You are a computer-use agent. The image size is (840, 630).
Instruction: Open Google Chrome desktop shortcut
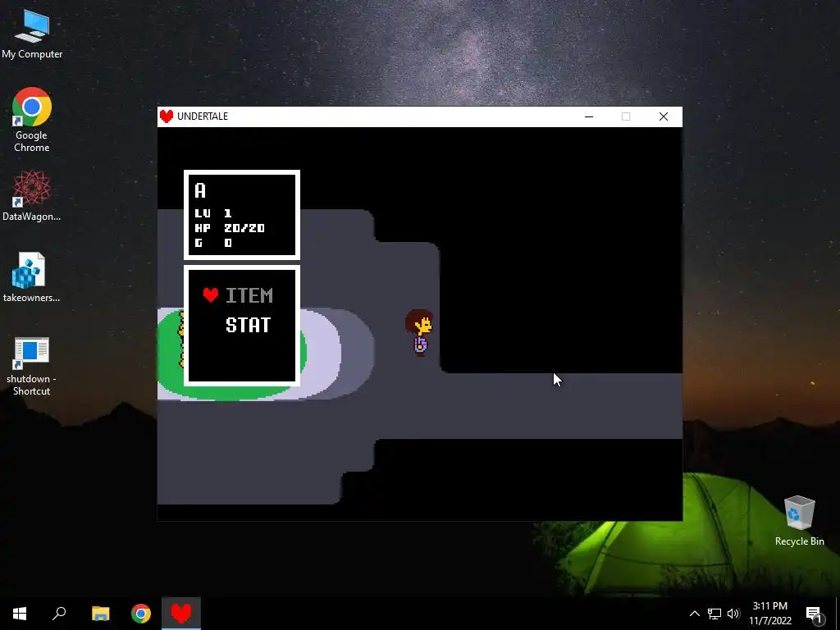coord(32,120)
